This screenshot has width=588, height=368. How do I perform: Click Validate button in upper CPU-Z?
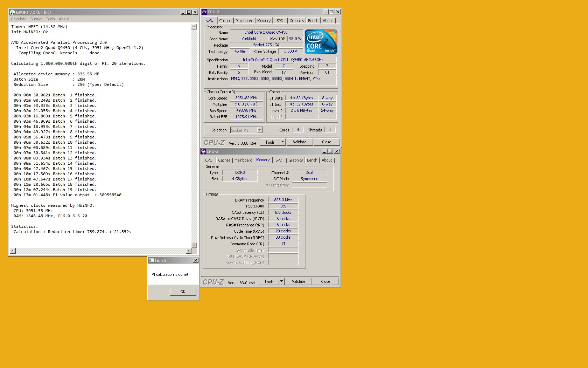coord(300,142)
